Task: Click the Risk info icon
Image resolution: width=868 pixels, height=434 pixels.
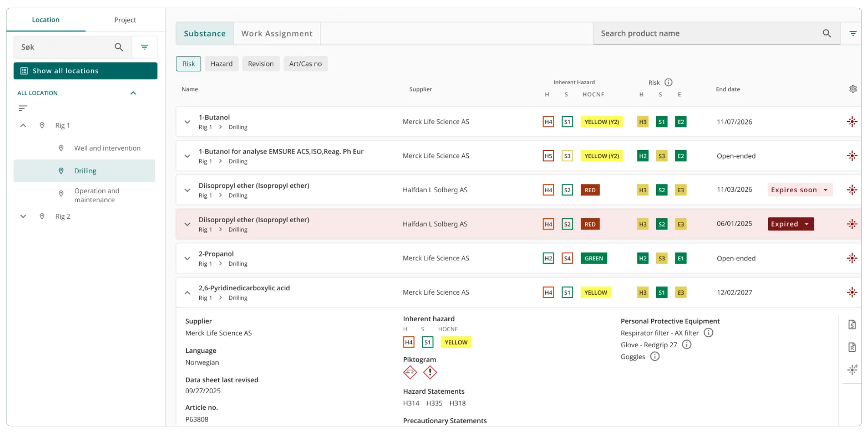Action: click(668, 82)
